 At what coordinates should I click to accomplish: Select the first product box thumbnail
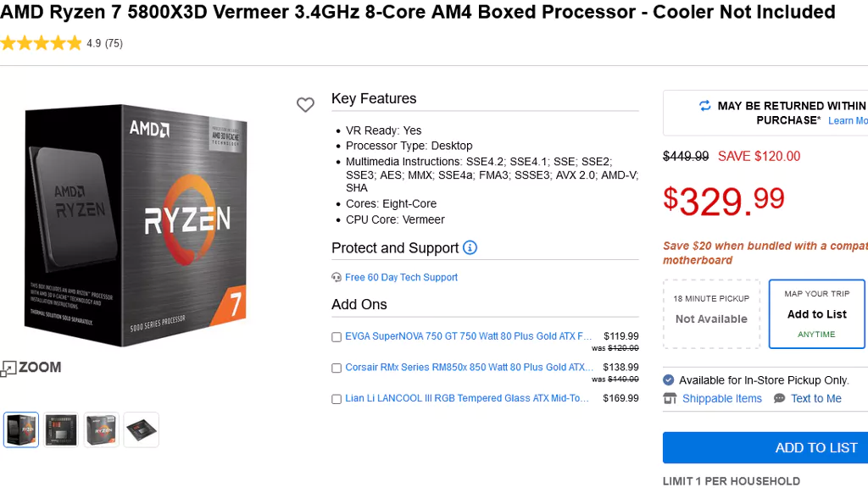coord(21,429)
